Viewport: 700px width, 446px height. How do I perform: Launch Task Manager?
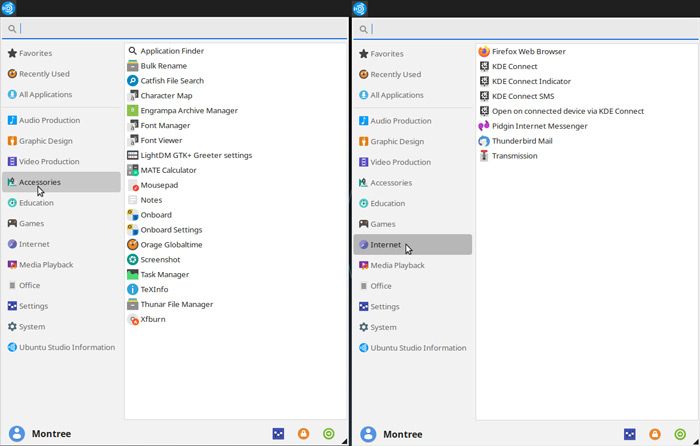tap(164, 274)
